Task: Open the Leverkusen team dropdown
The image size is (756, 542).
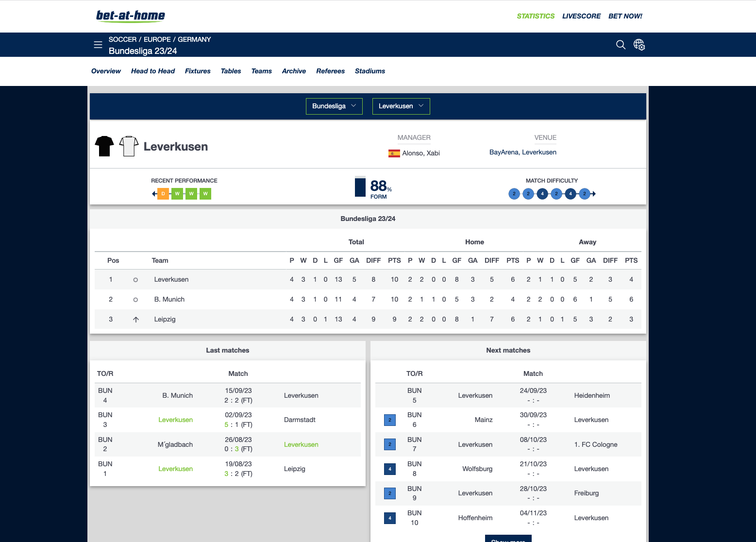Action: coord(401,106)
